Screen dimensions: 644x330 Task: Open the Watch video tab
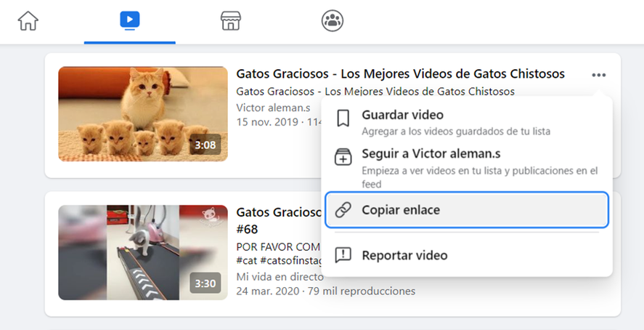[x=130, y=20]
